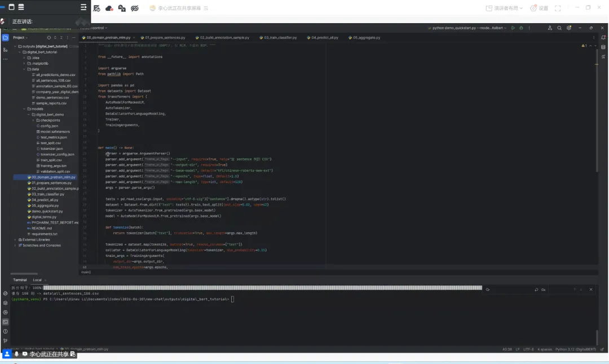Image resolution: width=609 pixels, height=364 pixels.
Task: Click UTF-8 encoding in the status bar
Action: tap(528, 349)
